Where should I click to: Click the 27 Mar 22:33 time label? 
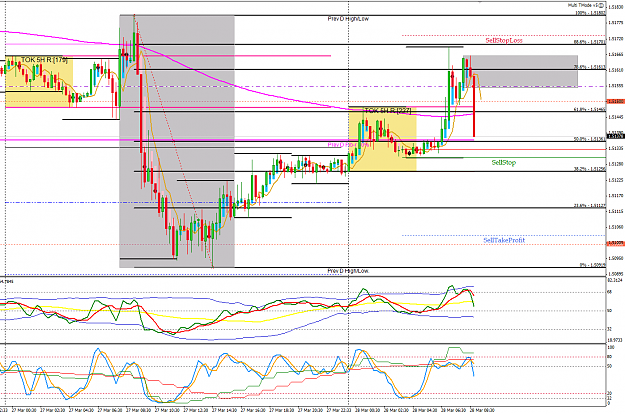(x=339, y=410)
